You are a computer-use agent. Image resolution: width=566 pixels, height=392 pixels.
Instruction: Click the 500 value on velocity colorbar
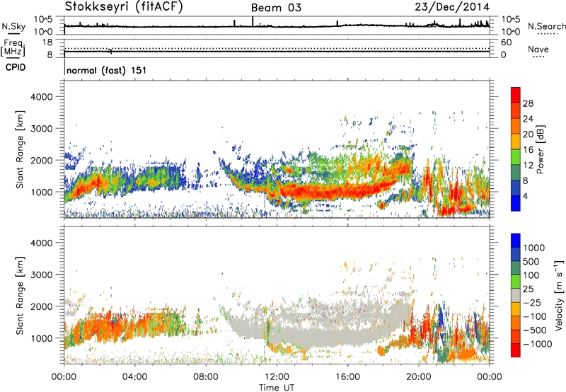pyautogui.click(x=531, y=262)
